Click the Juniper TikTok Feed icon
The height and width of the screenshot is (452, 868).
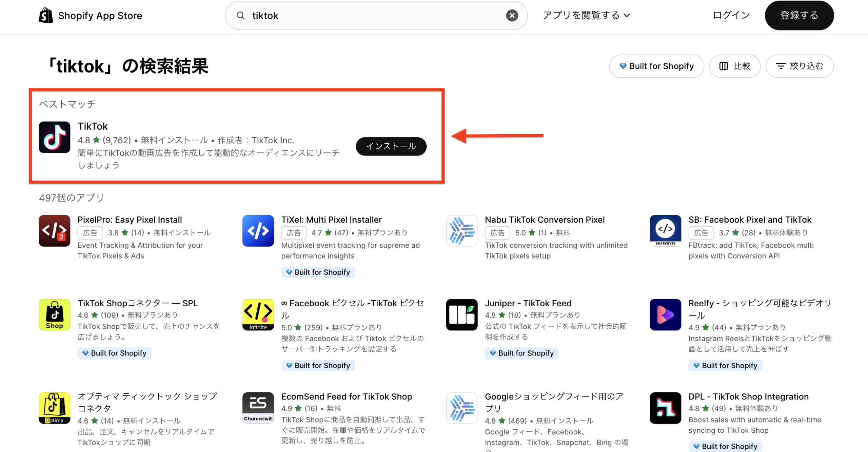(x=462, y=315)
